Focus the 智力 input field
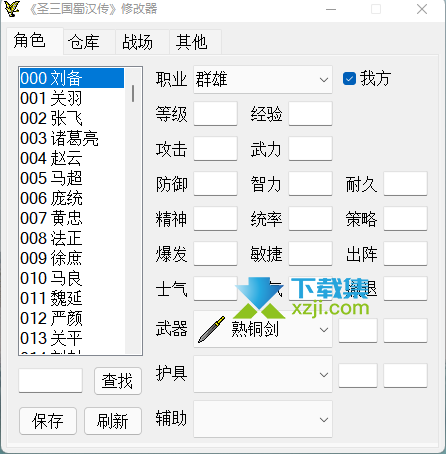 pos(310,184)
